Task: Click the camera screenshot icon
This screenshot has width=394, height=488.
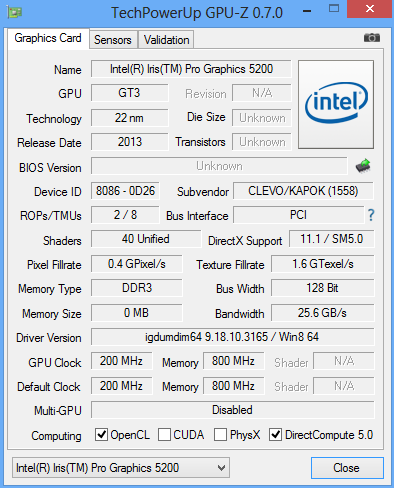Action: click(372, 38)
